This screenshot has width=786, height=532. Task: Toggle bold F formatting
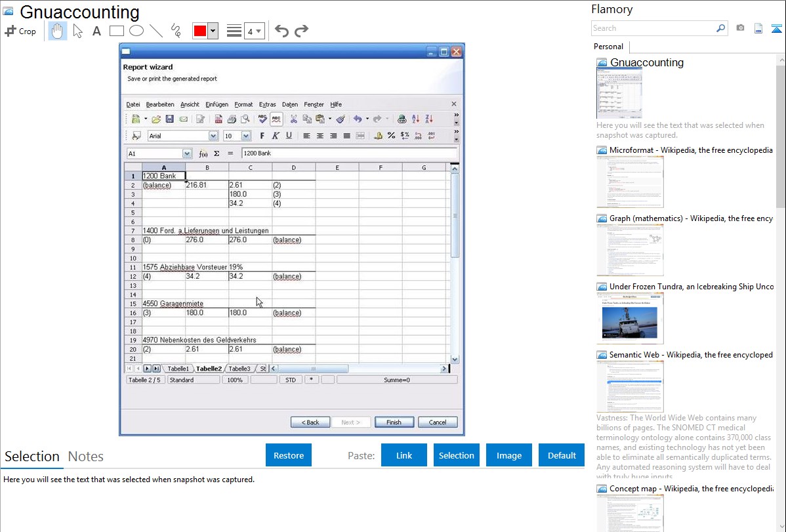[262, 135]
